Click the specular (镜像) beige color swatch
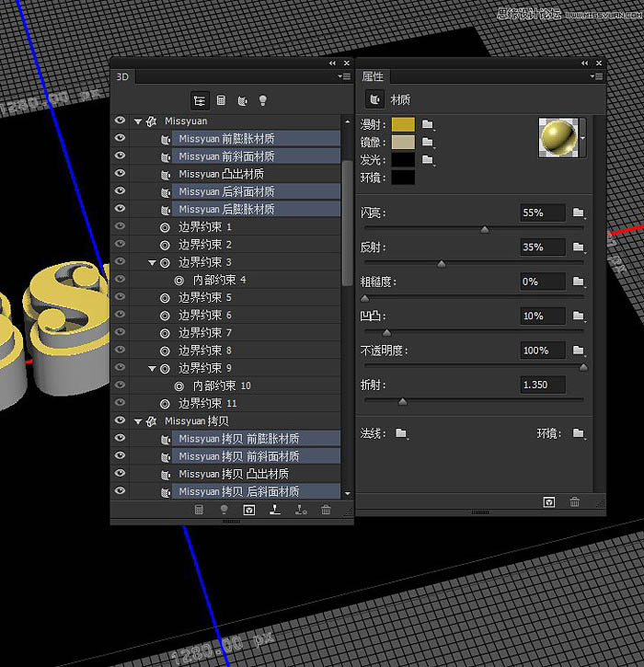 tap(403, 142)
